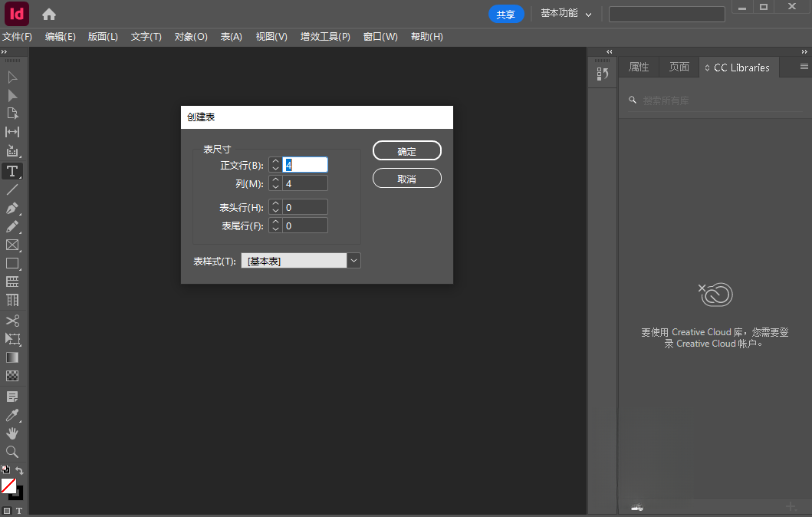Open the collapsed history panel icon
Viewport: 812px width, 517px height.
coord(602,74)
